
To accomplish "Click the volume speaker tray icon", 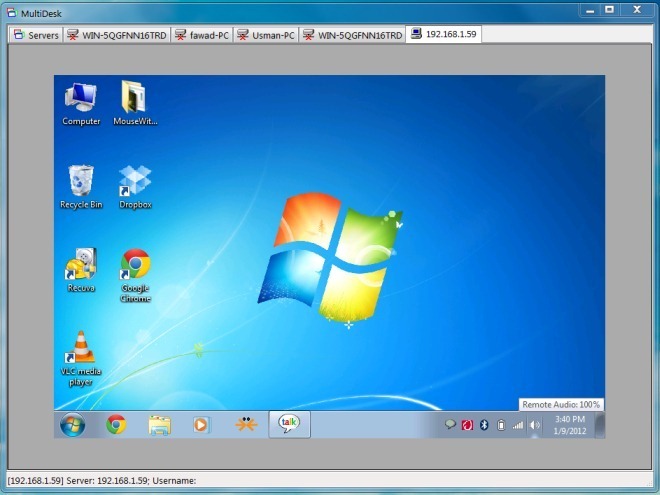I will (x=535, y=425).
